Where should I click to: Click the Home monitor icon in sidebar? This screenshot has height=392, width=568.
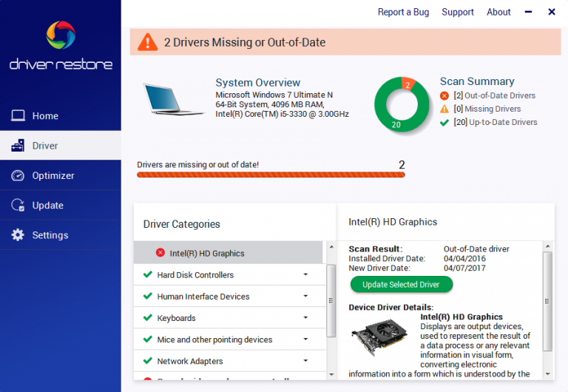(x=18, y=116)
